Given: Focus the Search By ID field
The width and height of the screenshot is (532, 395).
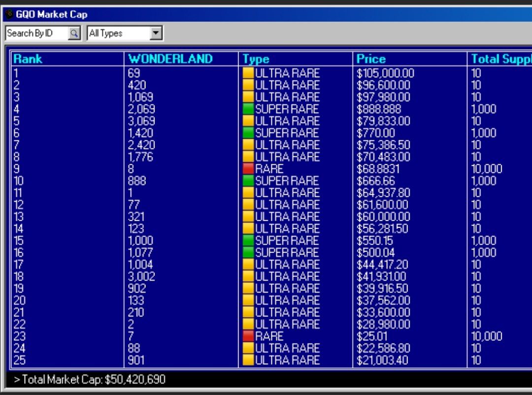Looking at the screenshot, I should coord(37,33).
